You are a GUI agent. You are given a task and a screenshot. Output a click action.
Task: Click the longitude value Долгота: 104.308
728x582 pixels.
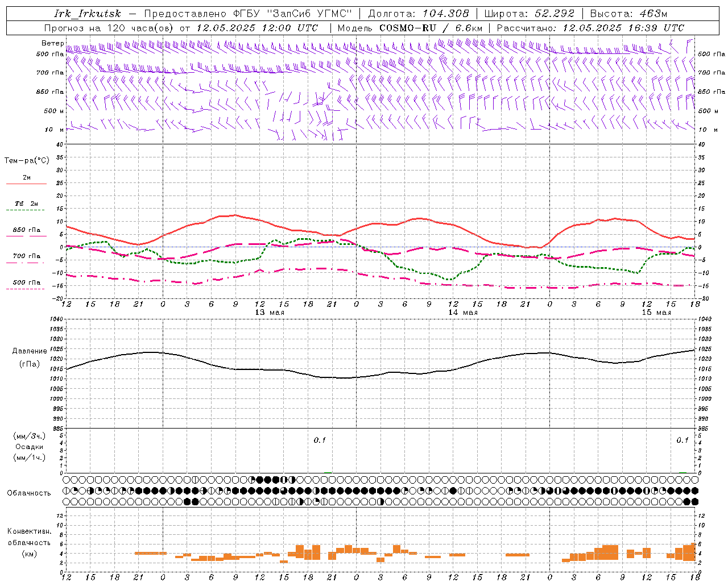(419, 14)
